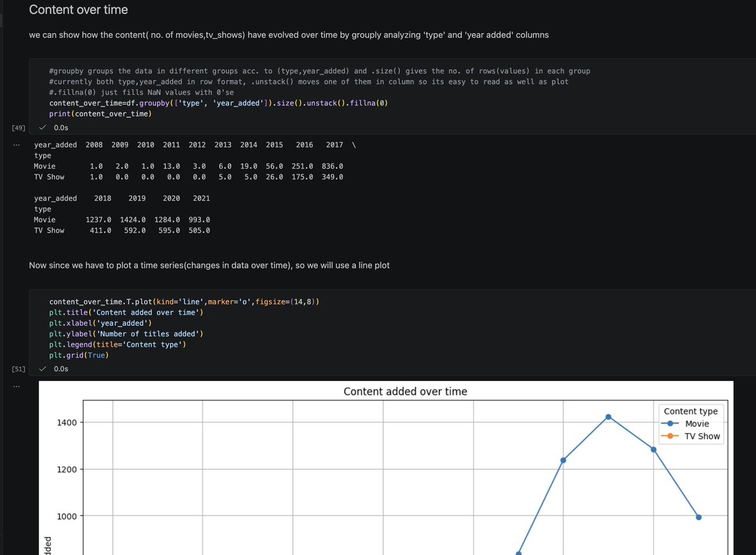756x555 pixels.
Task: Click the Movie legend label
Action: 697,424
